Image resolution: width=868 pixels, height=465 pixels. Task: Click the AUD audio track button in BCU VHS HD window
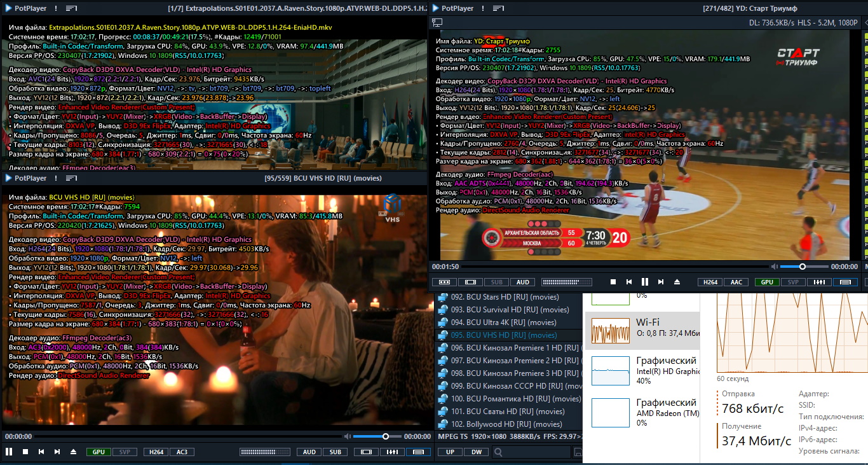tap(309, 452)
